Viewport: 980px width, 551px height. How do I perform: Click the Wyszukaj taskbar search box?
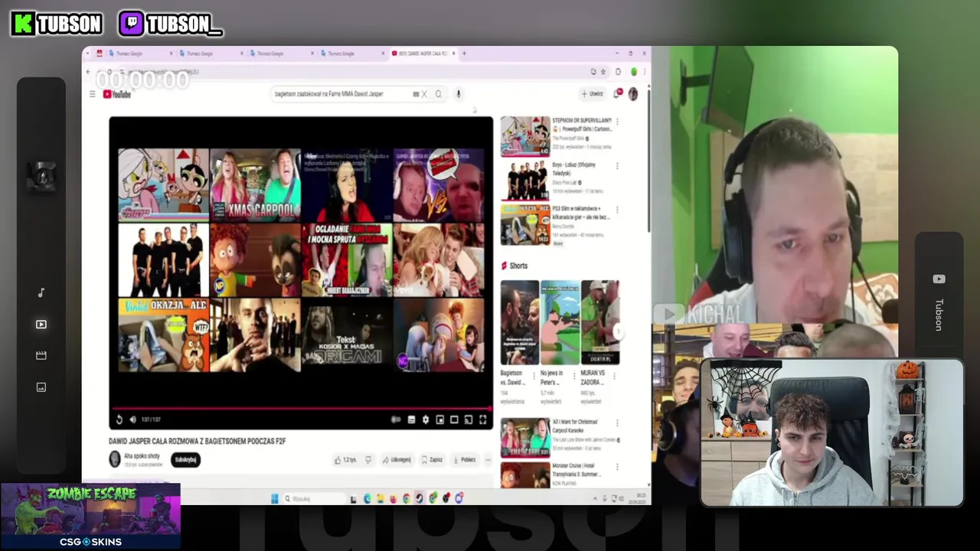click(314, 499)
